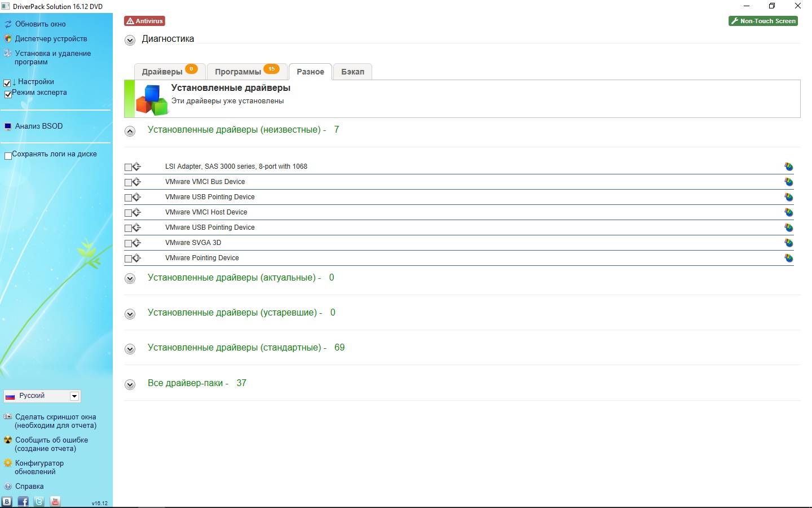
Task: Click the green Non-Touch Screen button
Action: 763,21
